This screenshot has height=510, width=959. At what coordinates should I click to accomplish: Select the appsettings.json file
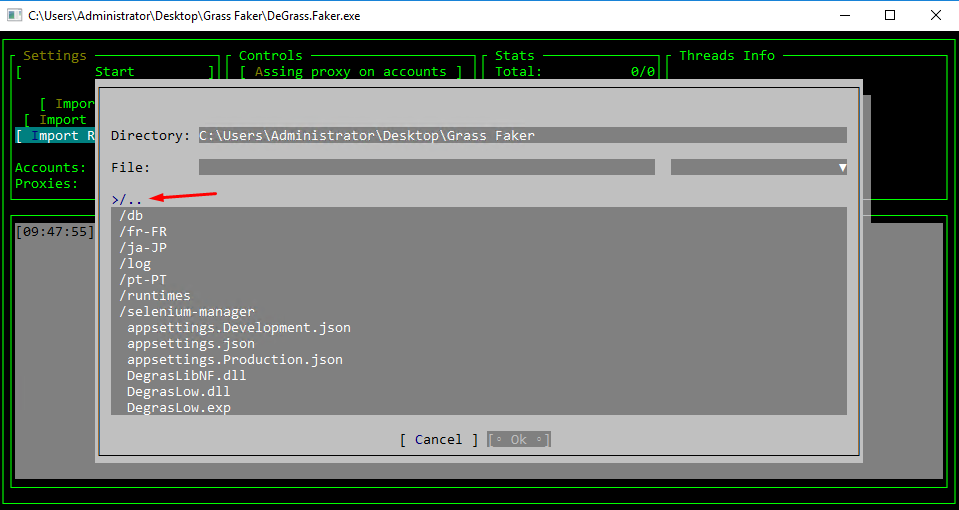[x=191, y=344]
